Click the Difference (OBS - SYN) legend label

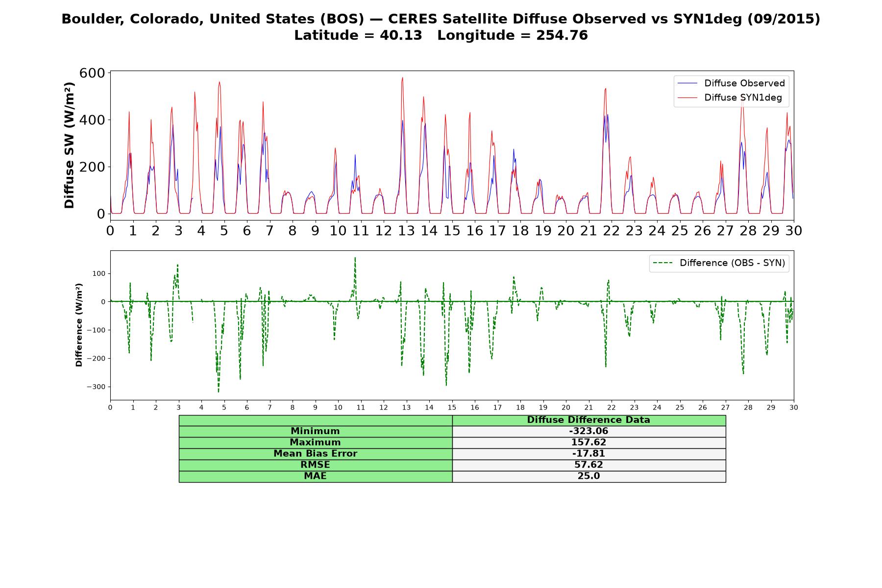coord(732,263)
